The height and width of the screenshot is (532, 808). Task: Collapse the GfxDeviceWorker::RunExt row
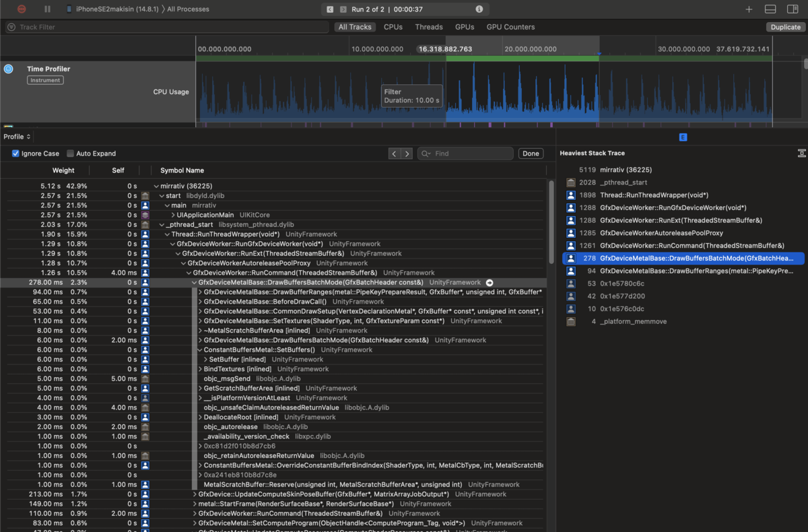[178, 253]
